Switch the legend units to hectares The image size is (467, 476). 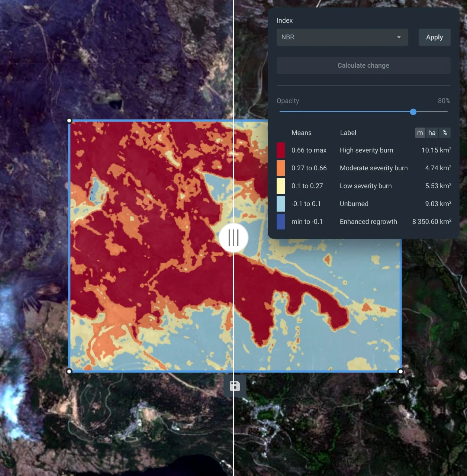[432, 133]
